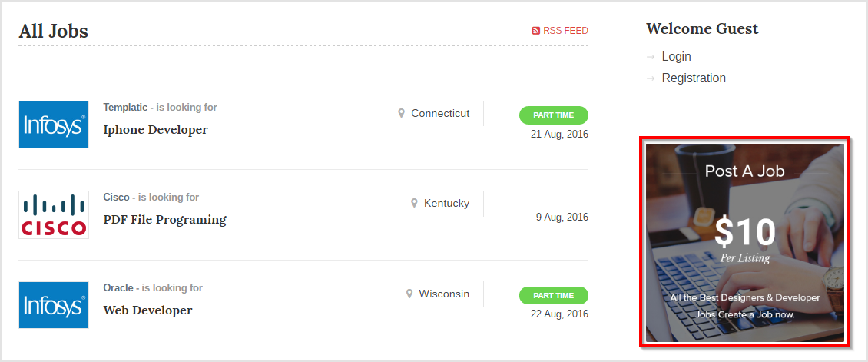Click the RSS feed icon
This screenshot has width=868, height=362.
[x=536, y=31]
